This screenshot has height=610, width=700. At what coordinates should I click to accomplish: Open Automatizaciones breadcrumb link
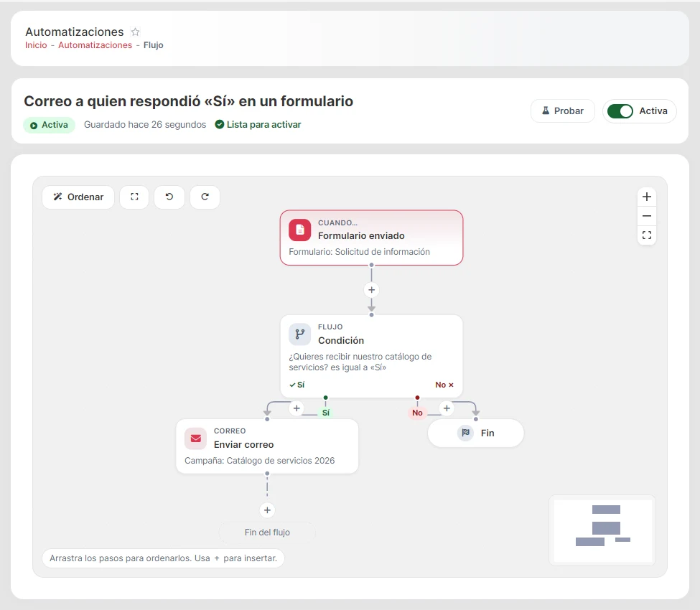click(x=95, y=45)
